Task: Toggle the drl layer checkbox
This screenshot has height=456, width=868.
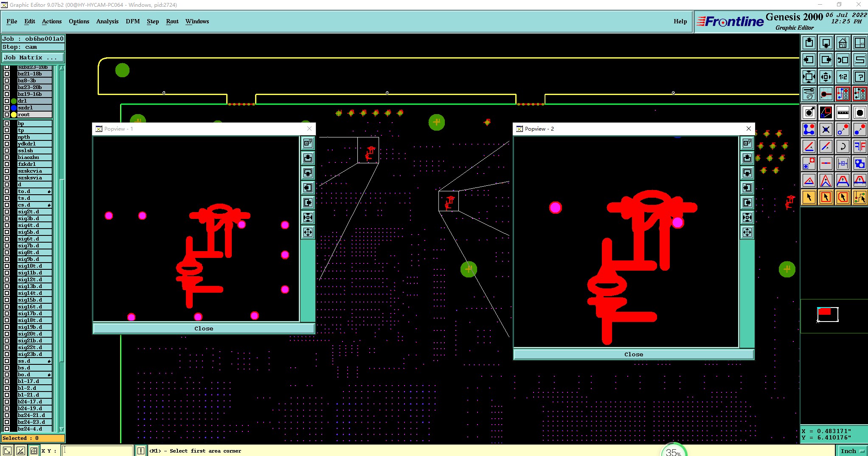Action: point(7,101)
